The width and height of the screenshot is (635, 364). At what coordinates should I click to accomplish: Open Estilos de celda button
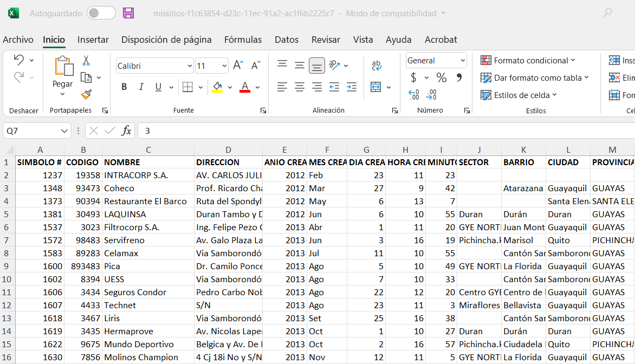tap(519, 95)
